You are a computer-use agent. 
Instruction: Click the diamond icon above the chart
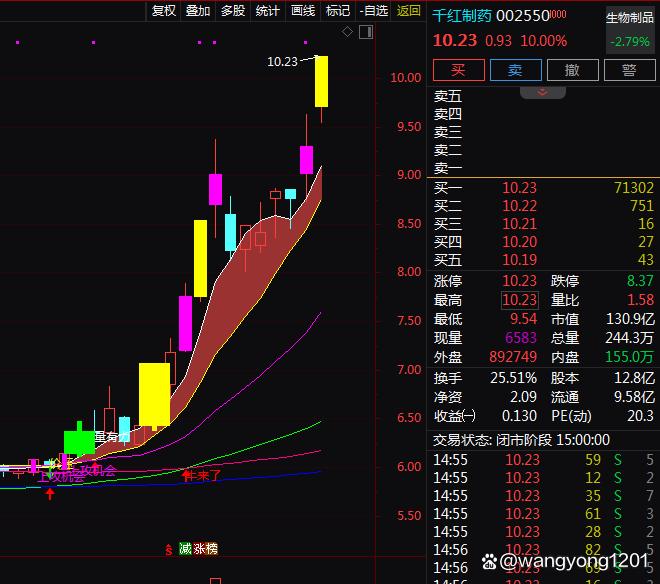pos(347,32)
